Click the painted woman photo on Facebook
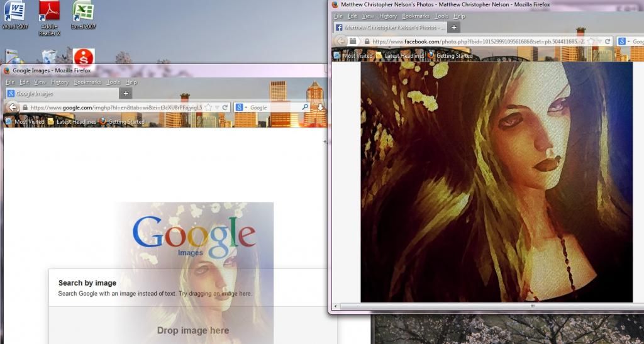The height and width of the screenshot is (344, 644). 497,182
